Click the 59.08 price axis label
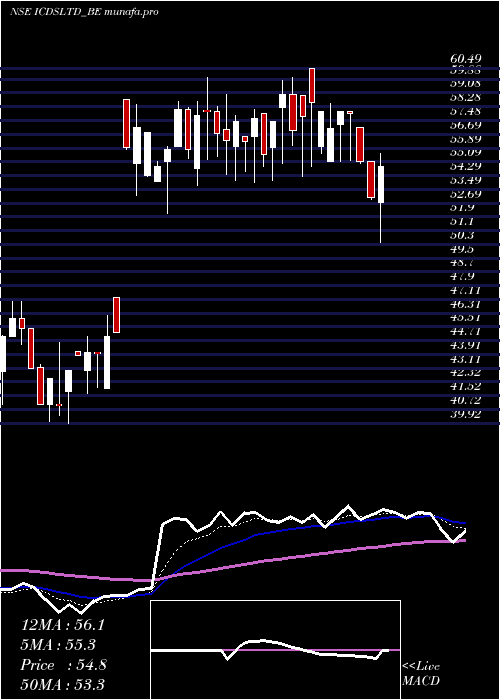500x700 pixels. 465,83
